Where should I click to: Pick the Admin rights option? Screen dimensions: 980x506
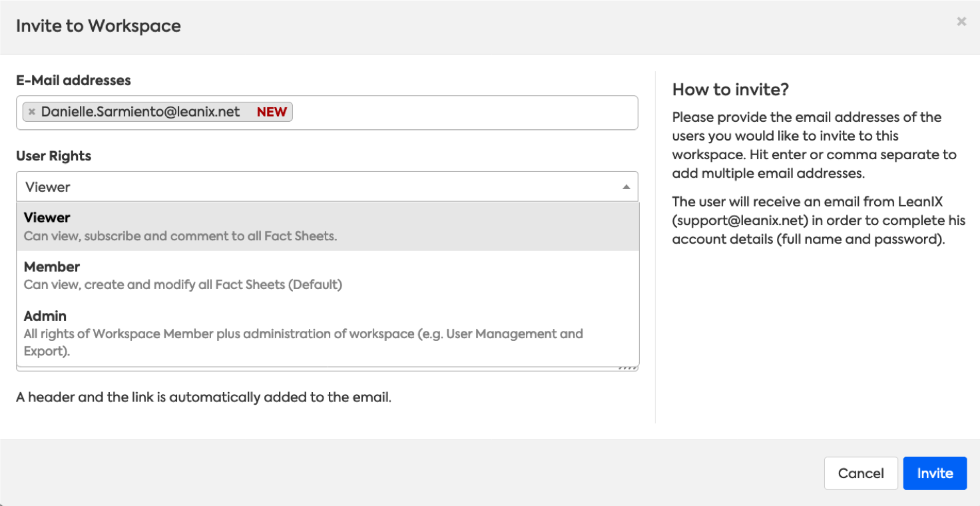pos(328,333)
